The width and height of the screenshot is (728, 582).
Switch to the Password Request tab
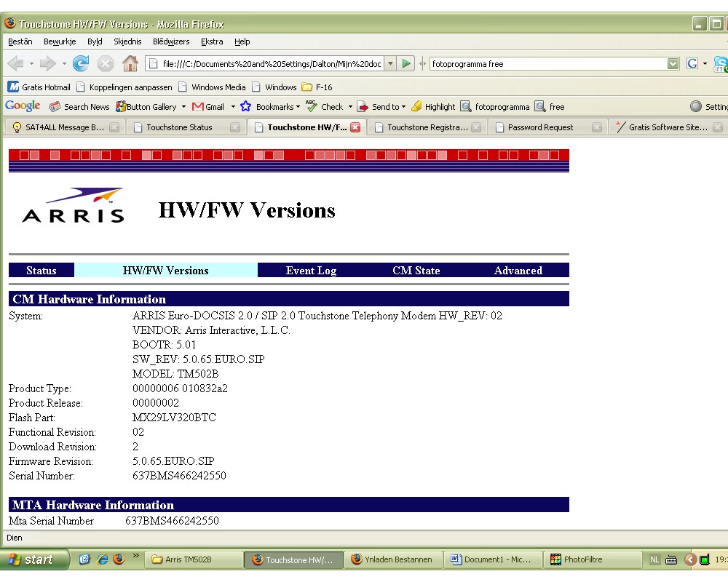(x=548, y=127)
